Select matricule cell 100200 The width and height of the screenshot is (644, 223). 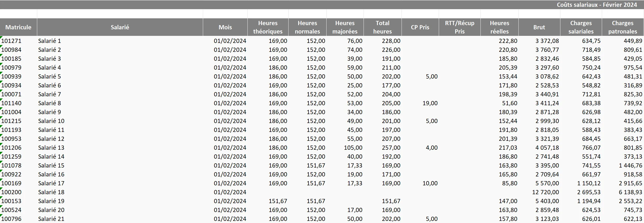(x=11, y=192)
